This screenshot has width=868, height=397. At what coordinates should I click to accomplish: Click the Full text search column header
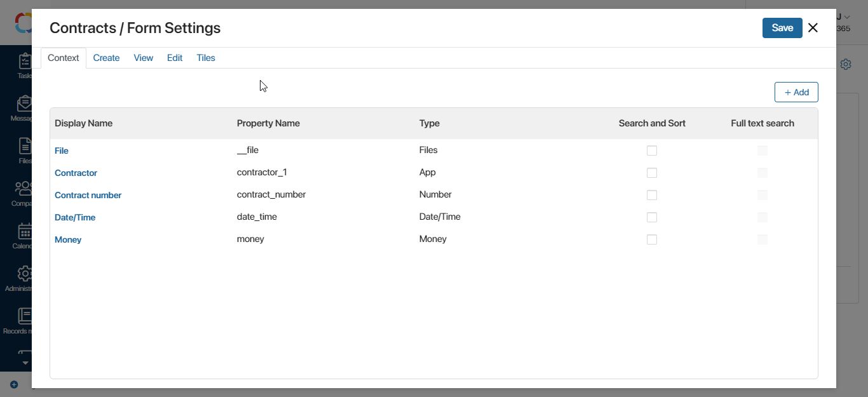(x=763, y=123)
